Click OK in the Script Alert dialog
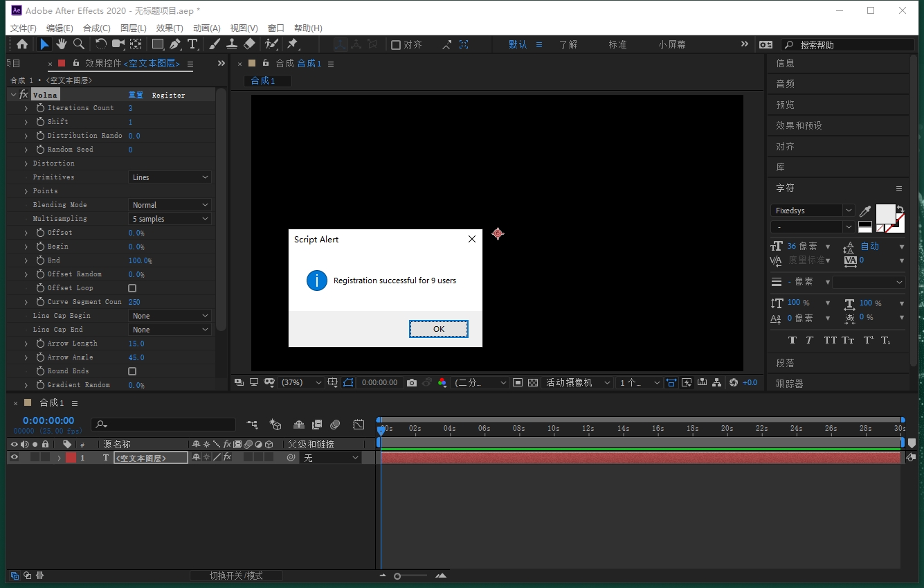Screen dimensions: 924x588 point(439,329)
